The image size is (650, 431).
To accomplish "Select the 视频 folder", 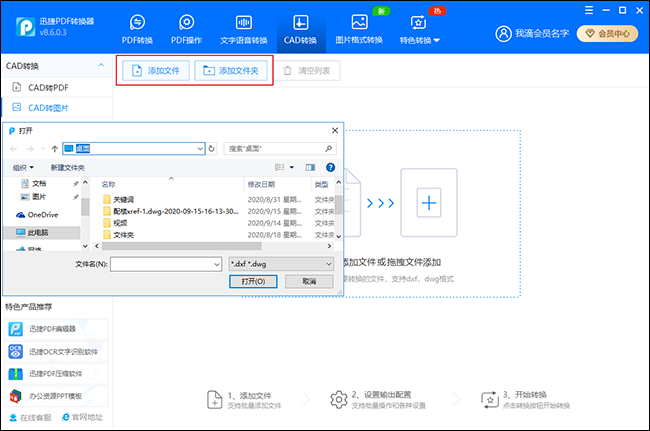I will click(x=120, y=223).
